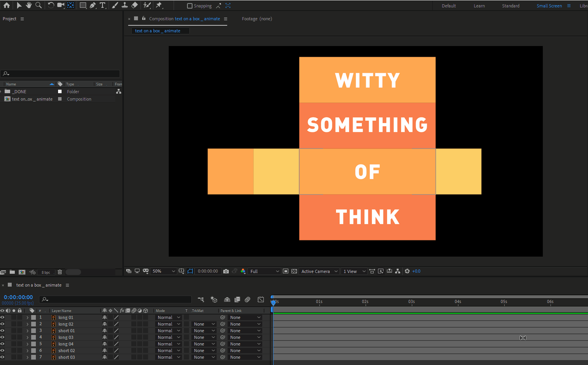This screenshot has height=365, width=588.
Task: Create a new folder in Project panel
Action: pos(12,272)
